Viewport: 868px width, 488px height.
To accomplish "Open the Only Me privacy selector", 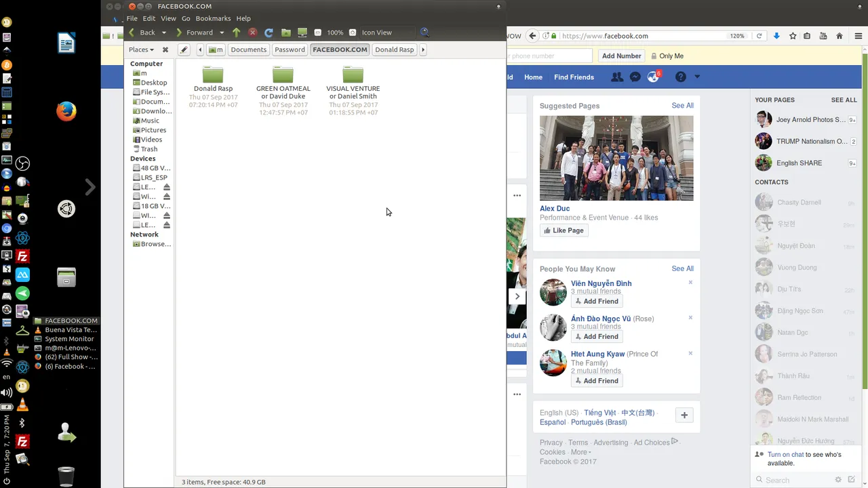I will coord(667,56).
